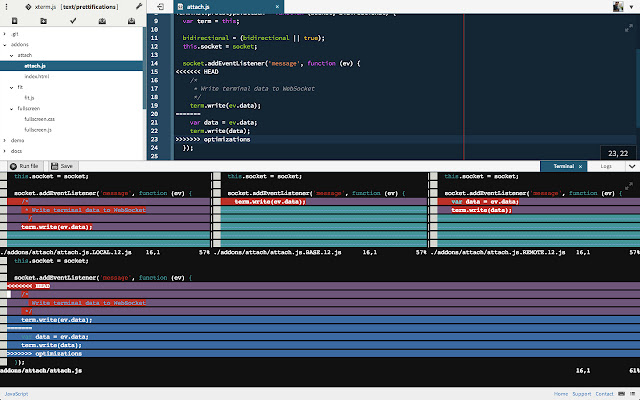Click the >>>>>>> optimizations line in terminal merged pane

click(44, 354)
